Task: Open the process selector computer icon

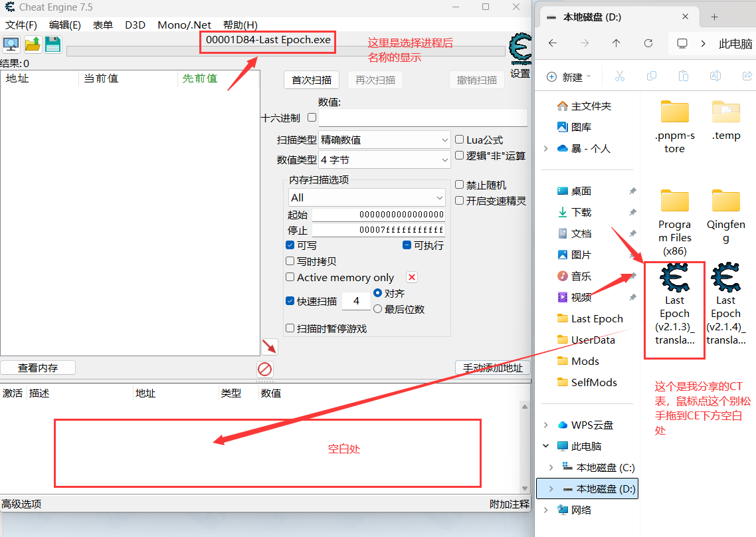Action: coord(11,45)
